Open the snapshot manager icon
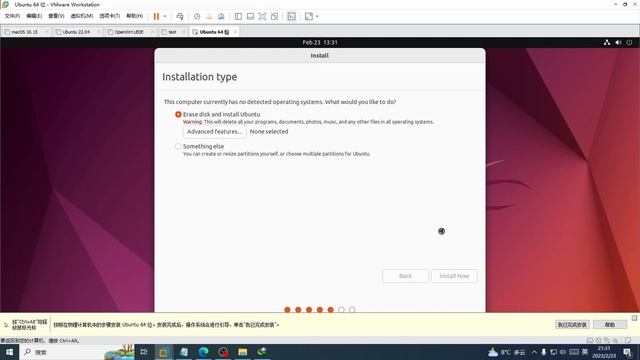Image resolution: width=640 pixels, height=360 pixels. point(221,16)
